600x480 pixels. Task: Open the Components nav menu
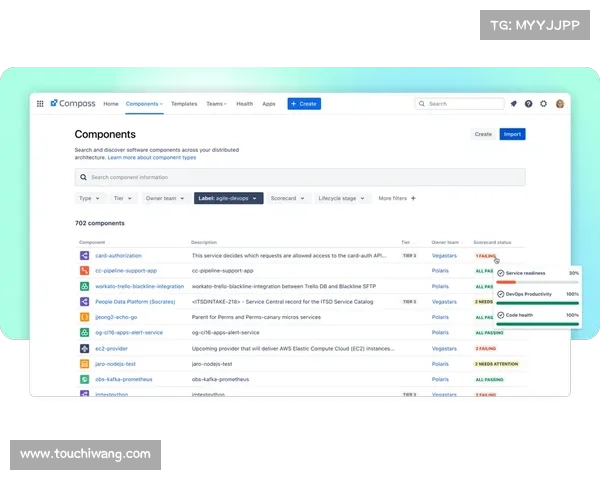click(144, 104)
